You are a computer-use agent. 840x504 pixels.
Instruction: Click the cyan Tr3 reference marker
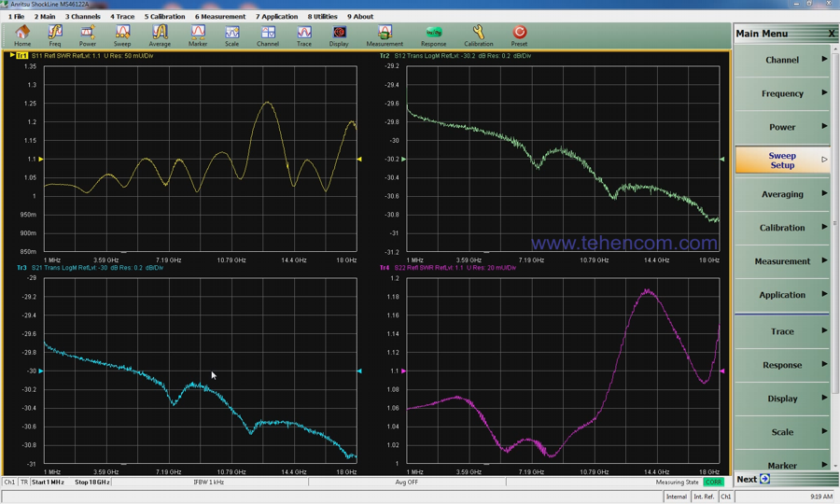tap(41, 371)
